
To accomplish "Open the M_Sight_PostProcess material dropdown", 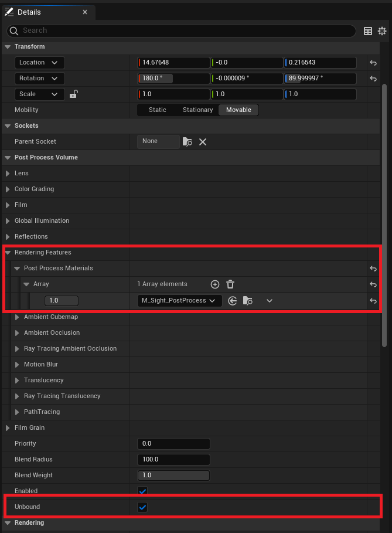I will pos(178,301).
